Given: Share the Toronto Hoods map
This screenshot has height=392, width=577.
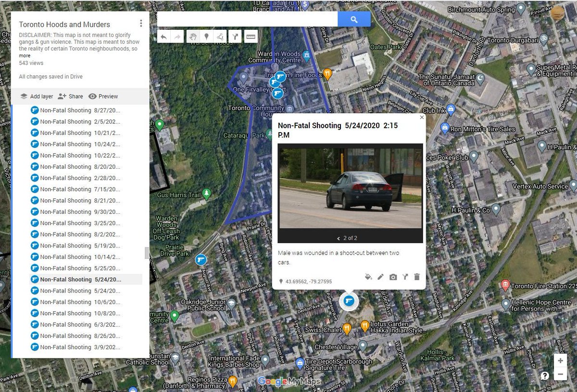Looking at the screenshot, I should pyautogui.click(x=71, y=96).
